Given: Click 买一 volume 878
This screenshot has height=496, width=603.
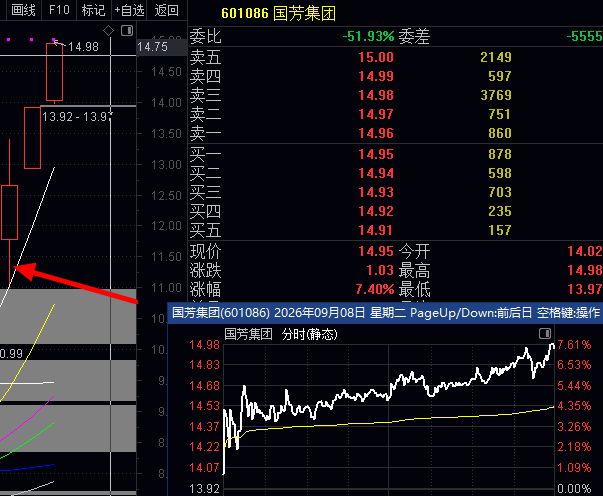Looking at the screenshot, I should [x=500, y=154].
